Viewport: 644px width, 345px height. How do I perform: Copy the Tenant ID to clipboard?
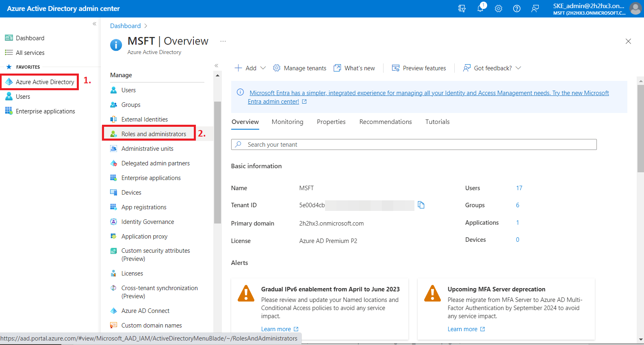[421, 205]
